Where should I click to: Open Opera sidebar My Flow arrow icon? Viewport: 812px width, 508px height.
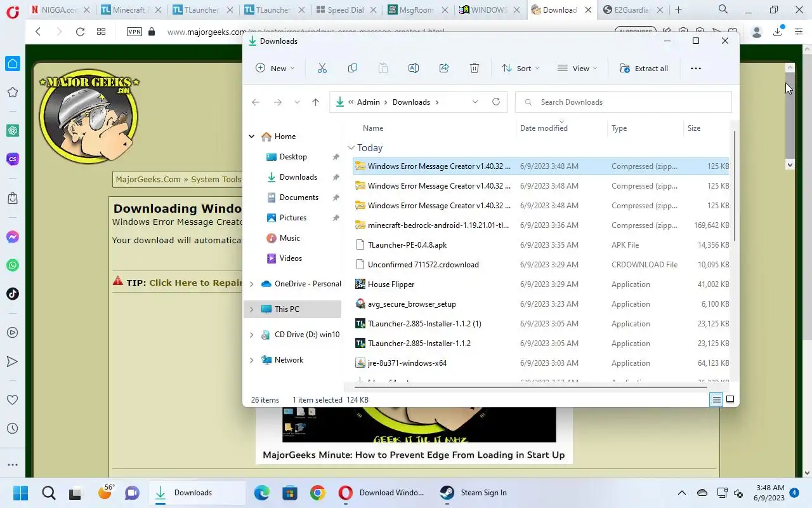(13, 361)
